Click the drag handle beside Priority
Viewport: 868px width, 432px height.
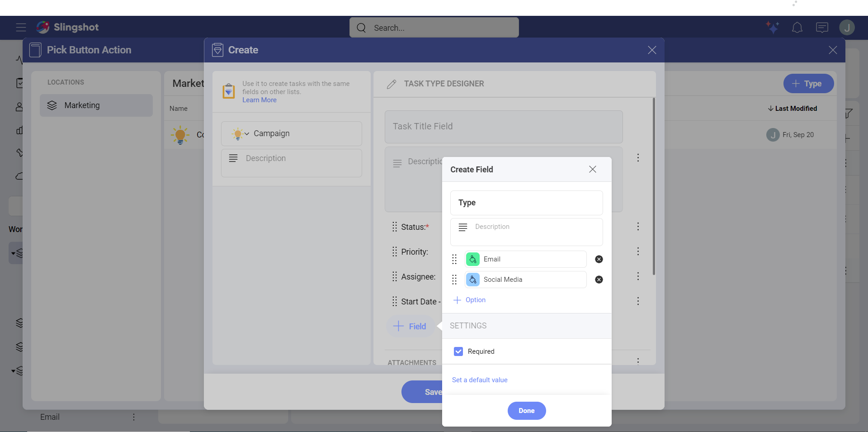point(395,252)
